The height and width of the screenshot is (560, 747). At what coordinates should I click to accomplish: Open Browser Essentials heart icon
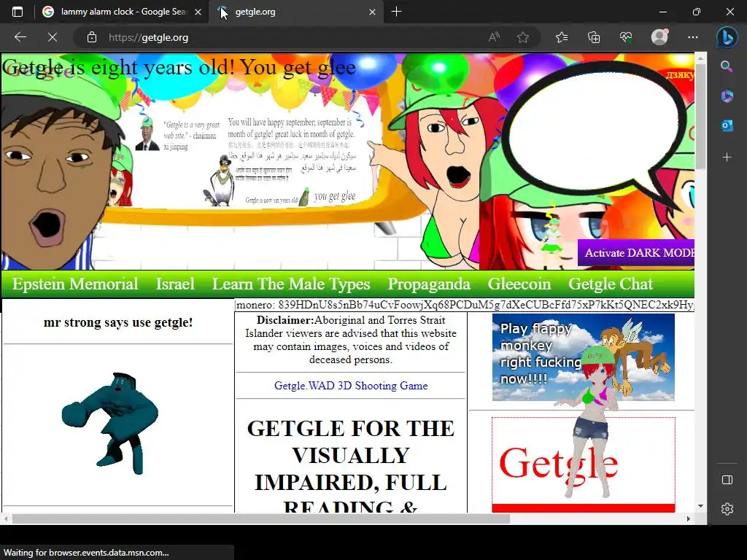click(x=626, y=37)
